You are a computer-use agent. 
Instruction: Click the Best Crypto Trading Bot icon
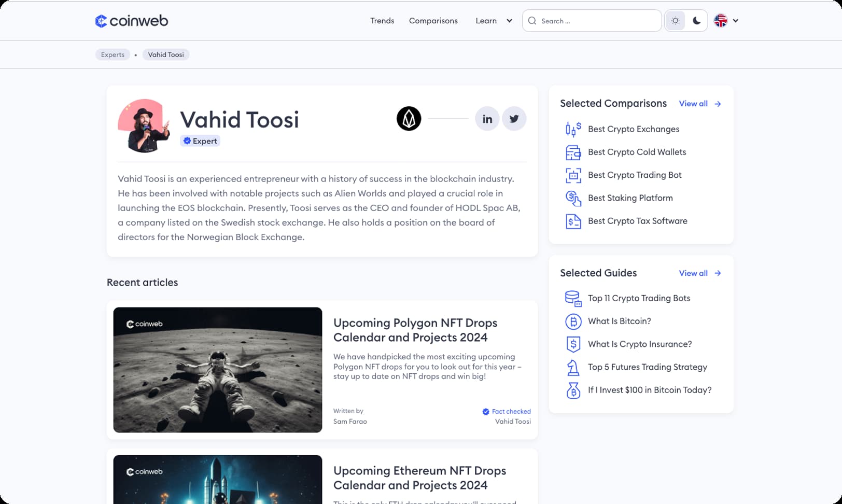[573, 175]
